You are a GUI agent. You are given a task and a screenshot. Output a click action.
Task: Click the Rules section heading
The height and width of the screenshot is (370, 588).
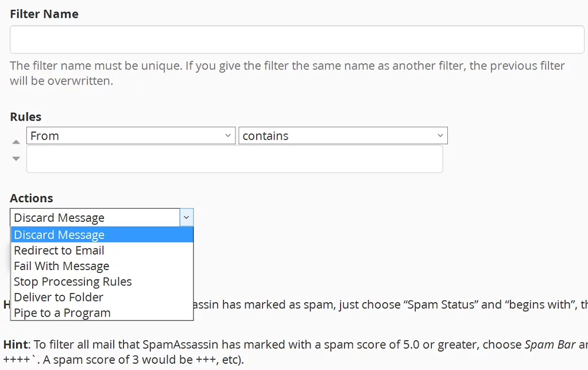point(25,117)
